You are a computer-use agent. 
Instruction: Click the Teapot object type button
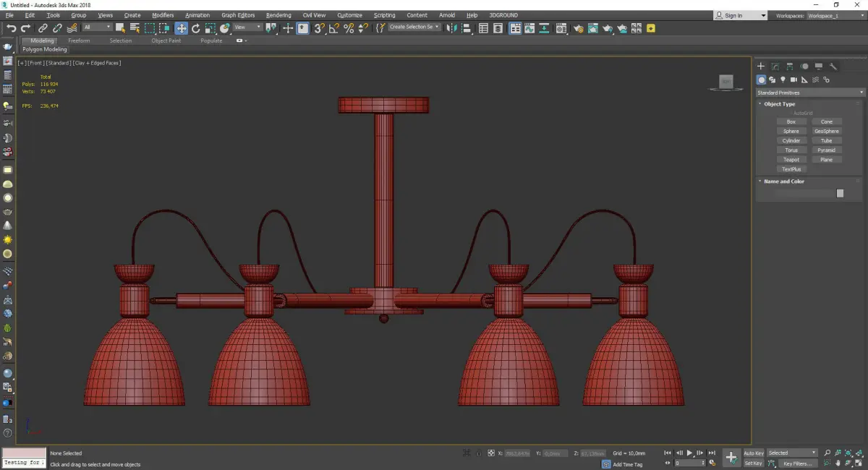point(791,160)
